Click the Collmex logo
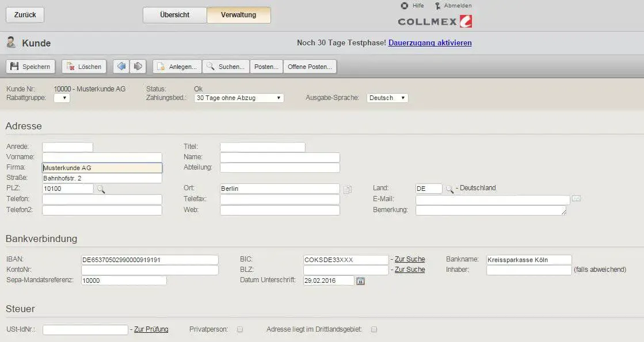 (435, 22)
